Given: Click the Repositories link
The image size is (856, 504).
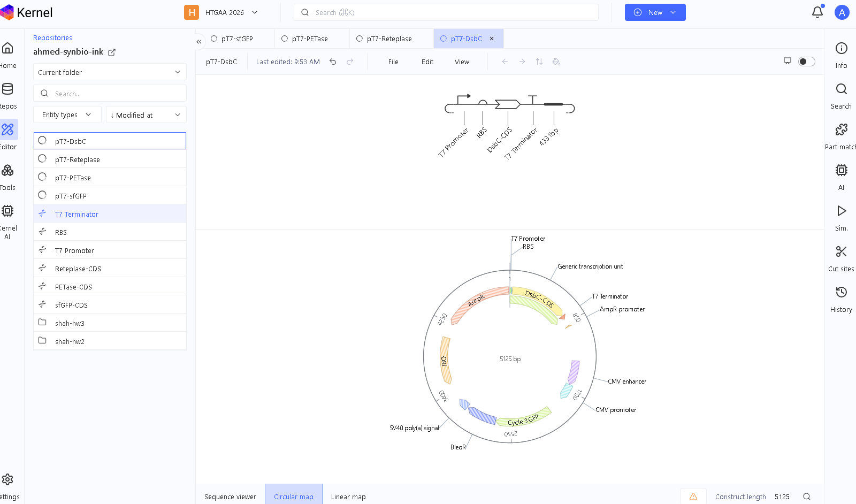Looking at the screenshot, I should [x=52, y=38].
